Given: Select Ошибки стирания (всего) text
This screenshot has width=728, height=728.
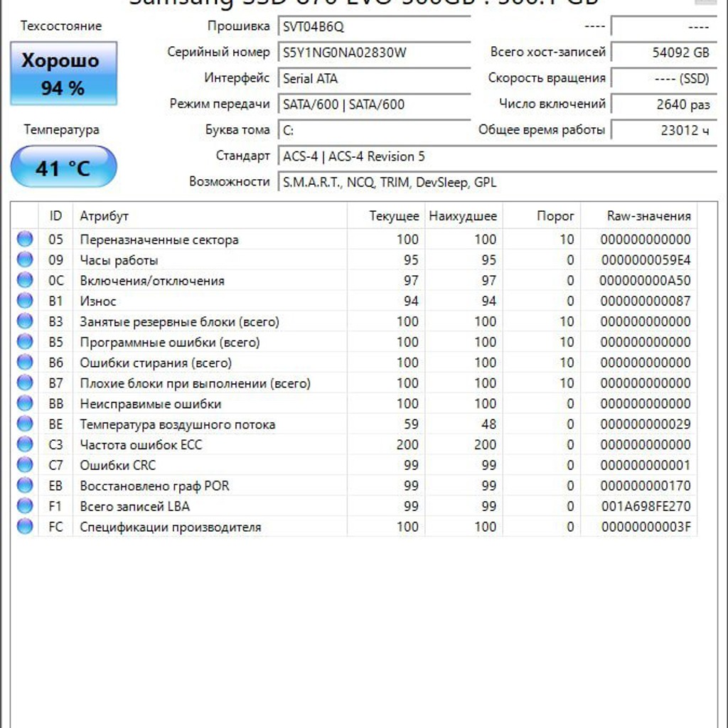Looking at the screenshot, I should coord(156,363).
